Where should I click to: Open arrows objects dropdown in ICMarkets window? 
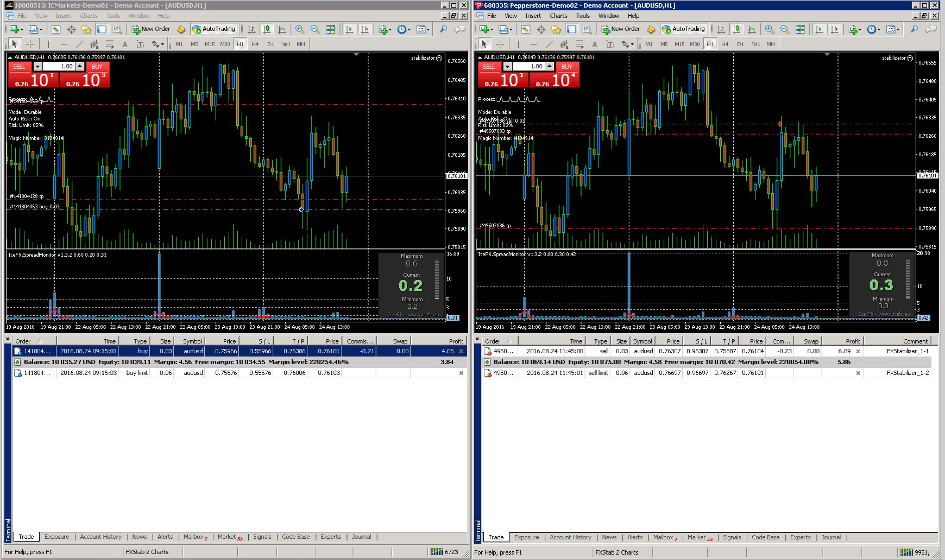pos(157,44)
